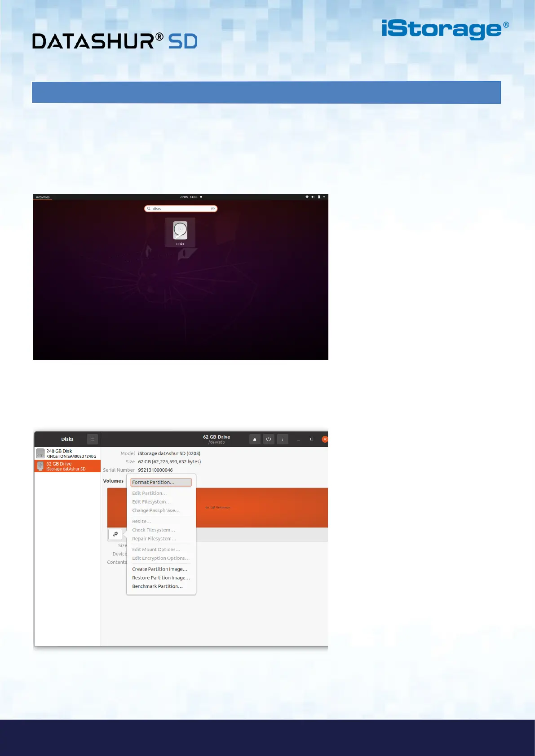The width and height of the screenshot is (535, 756).
Task: Minimize the Disks window
Action: (299, 439)
